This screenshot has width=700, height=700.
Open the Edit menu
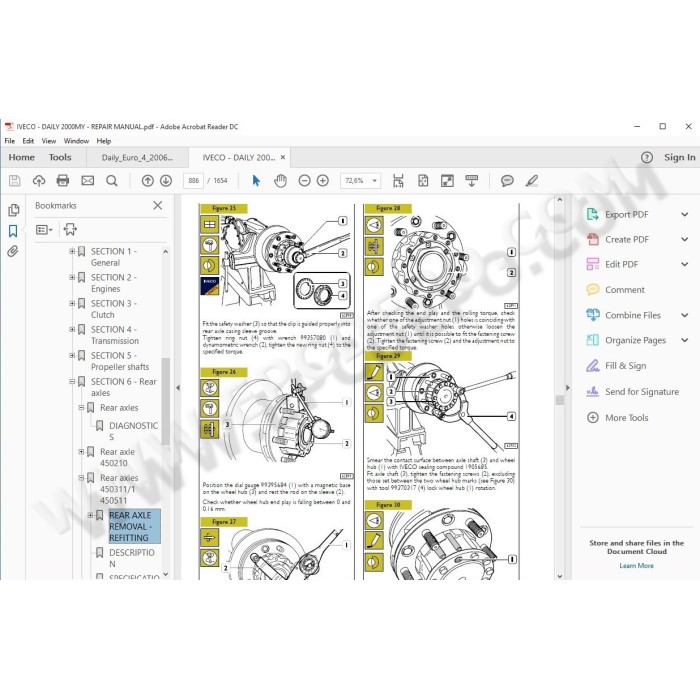pos(28,141)
